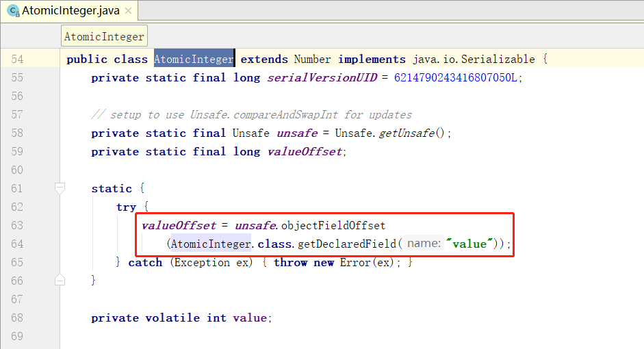Click the 'volatile' keyword on line 68
The image size is (644, 349).
(172, 318)
